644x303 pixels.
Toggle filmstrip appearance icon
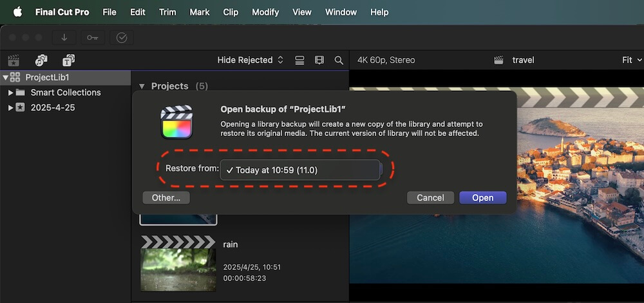[319, 61]
